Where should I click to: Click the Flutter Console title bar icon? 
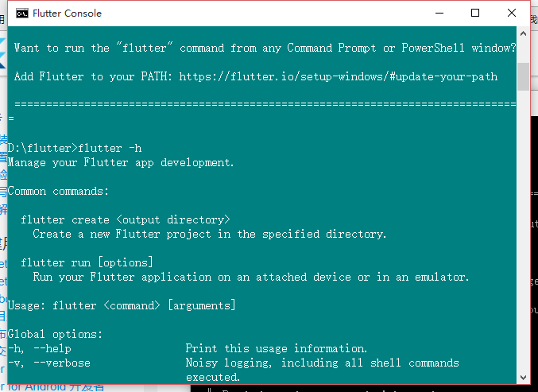(22, 14)
